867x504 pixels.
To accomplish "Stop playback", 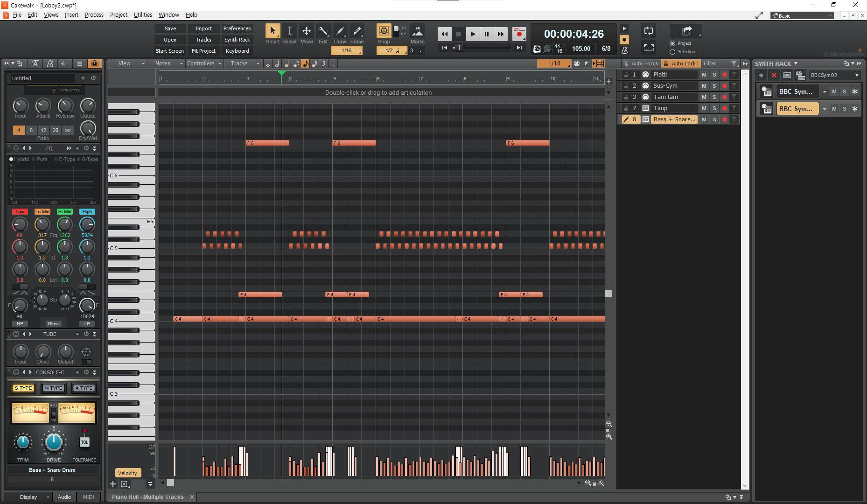I will click(x=459, y=34).
